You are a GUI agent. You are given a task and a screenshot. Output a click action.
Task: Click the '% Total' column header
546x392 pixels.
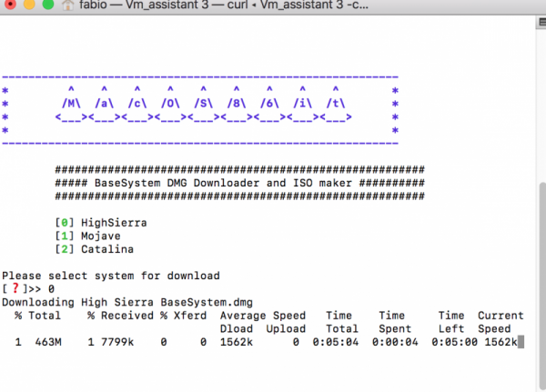click(38, 316)
